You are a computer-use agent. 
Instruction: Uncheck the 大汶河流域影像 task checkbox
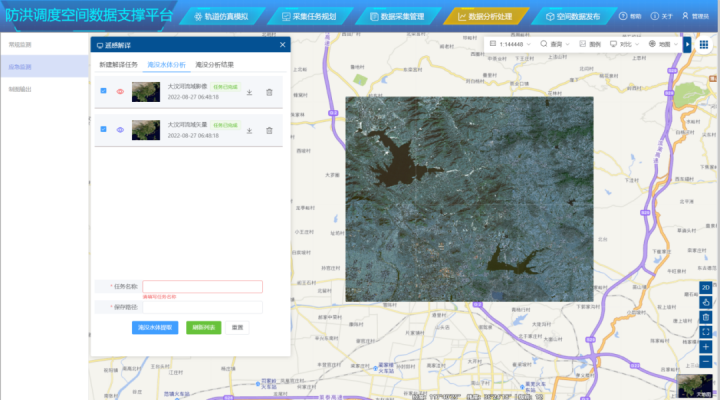coord(104,92)
